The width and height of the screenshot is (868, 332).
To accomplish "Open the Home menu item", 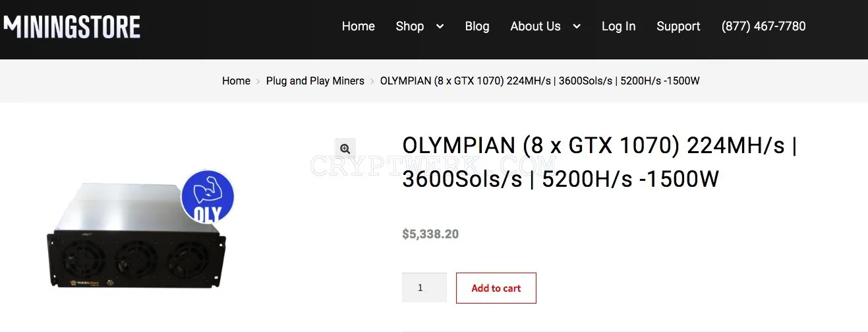I will click(x=358, y=26).
